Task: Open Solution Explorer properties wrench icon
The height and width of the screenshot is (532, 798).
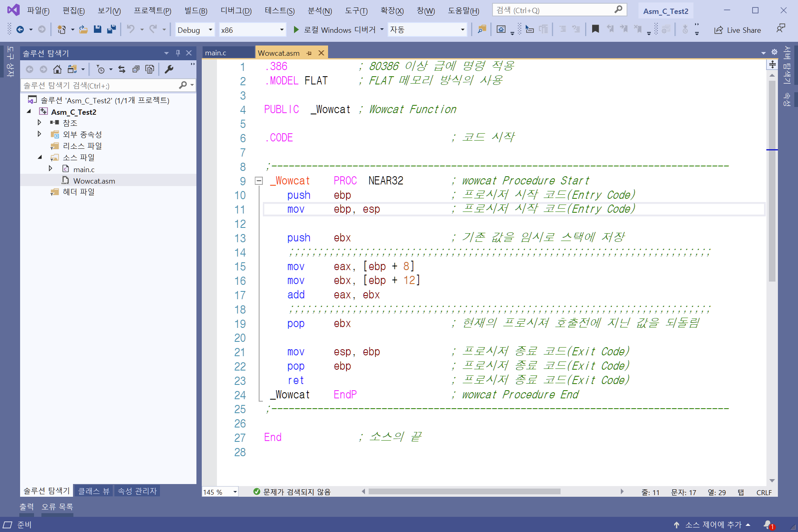Action: 169,69
